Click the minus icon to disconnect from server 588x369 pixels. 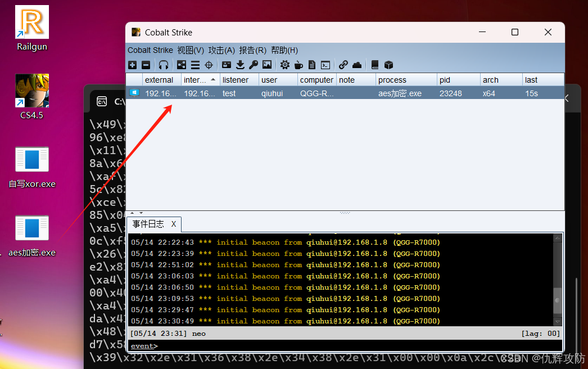point(146,65)
